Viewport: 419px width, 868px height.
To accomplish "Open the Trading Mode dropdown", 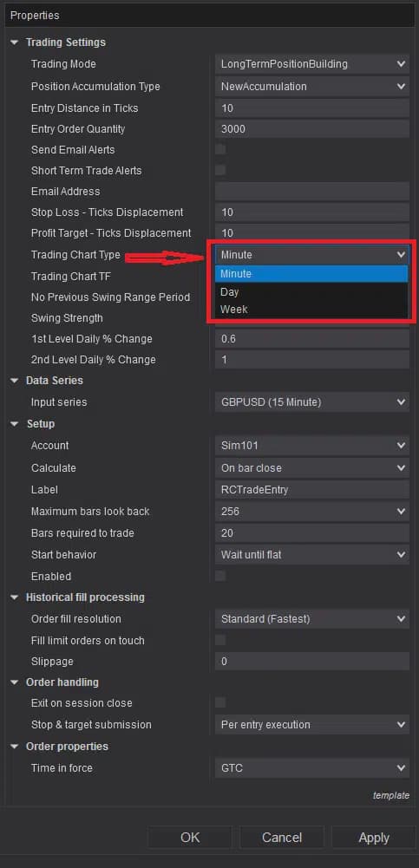I will click(x=312, y=64).
